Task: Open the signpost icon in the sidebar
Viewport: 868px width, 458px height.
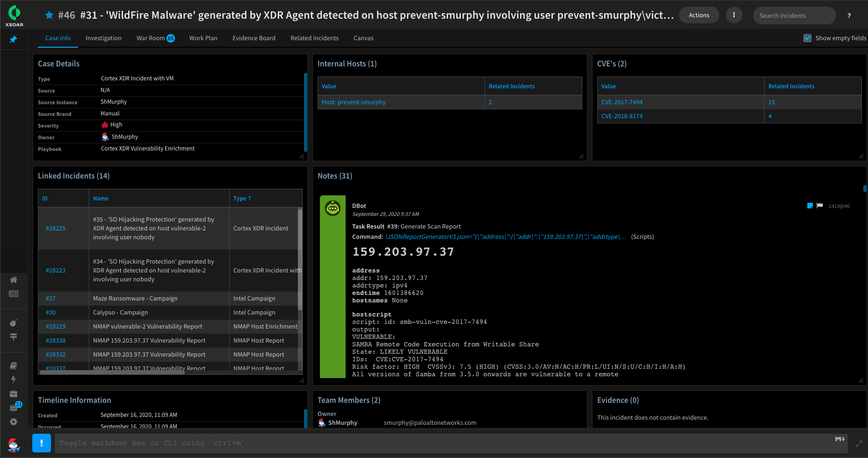Action: [14, 336]
